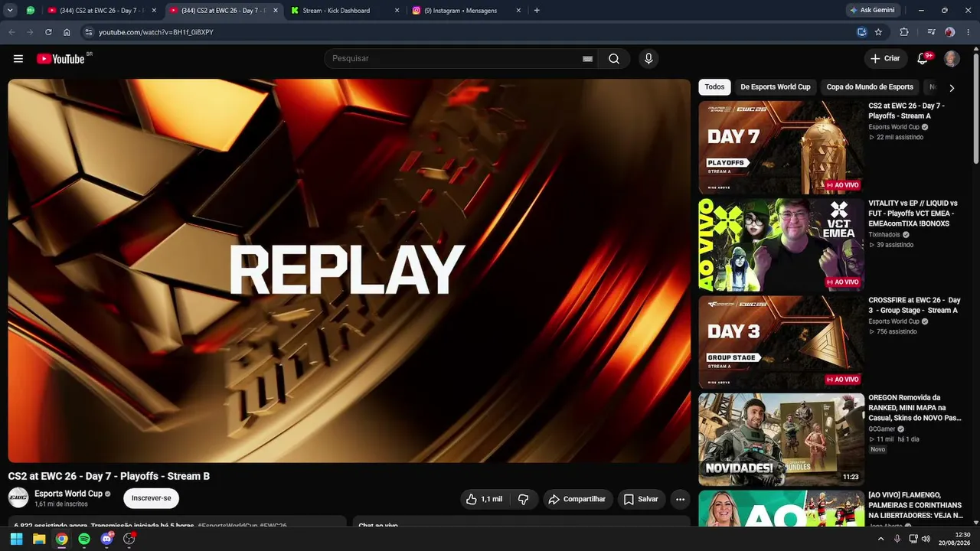This screenshot has width=980, height=551.
Task: Open Discord from the taskbar
Action: point(106,539)
